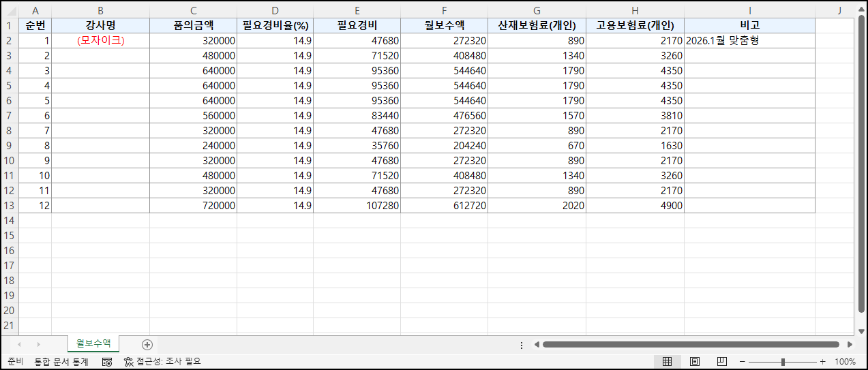Click cell containing 35760
The height and width of the screenshot is (370, 868).
(x=357, y=145)
